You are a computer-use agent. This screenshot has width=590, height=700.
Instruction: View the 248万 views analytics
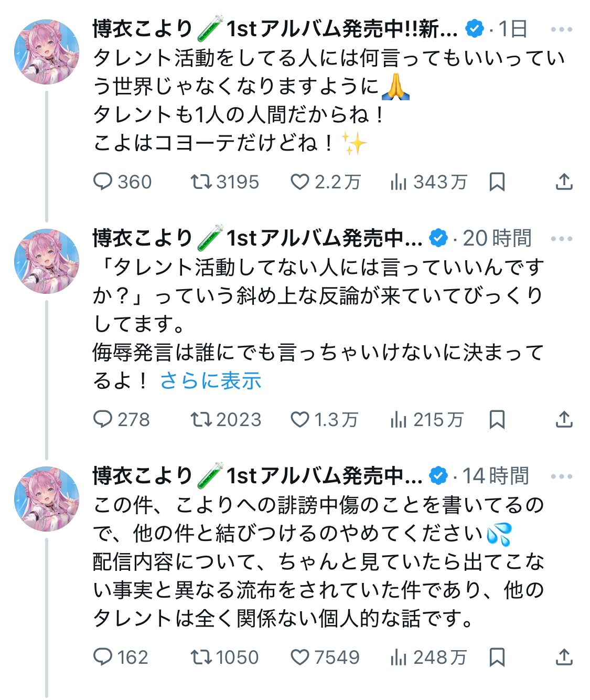(x=399, y=657)
